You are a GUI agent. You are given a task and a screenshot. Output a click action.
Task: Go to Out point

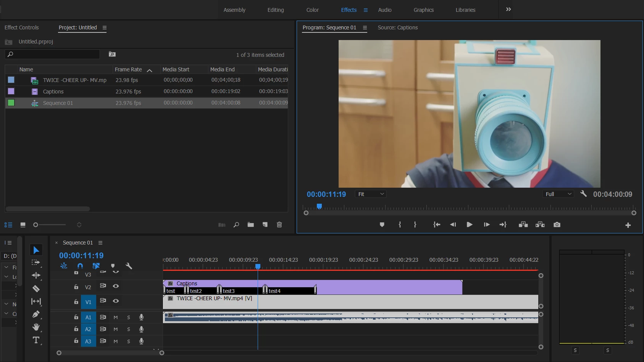pyautogui.click(x=503, y=225)
